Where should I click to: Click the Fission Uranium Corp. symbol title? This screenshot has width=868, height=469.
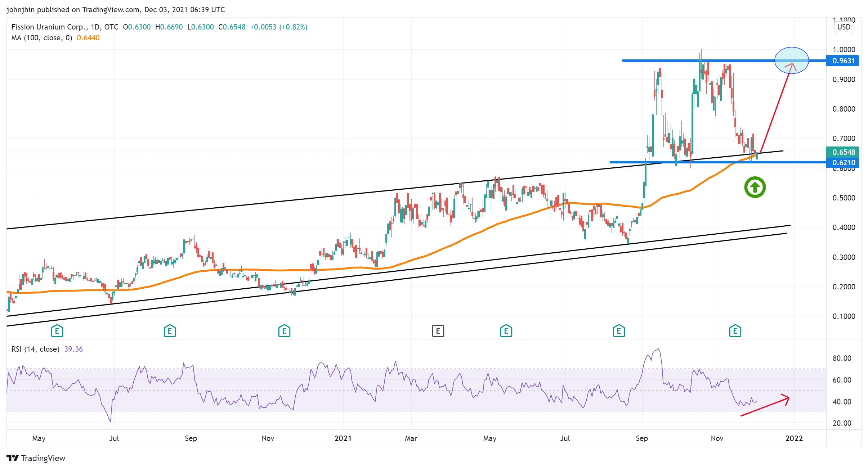[x=49, y=27]
